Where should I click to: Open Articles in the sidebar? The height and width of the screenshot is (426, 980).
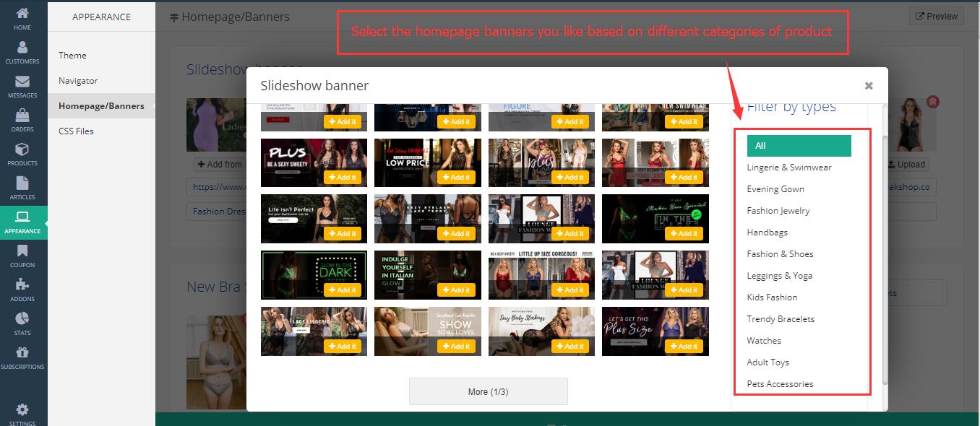22,188
